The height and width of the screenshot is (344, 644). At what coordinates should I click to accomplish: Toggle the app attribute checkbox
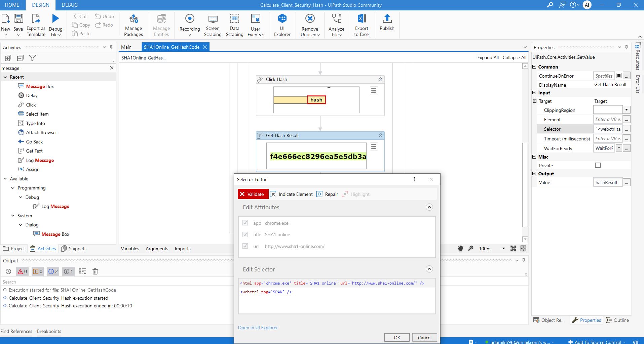tap(245, 223)
